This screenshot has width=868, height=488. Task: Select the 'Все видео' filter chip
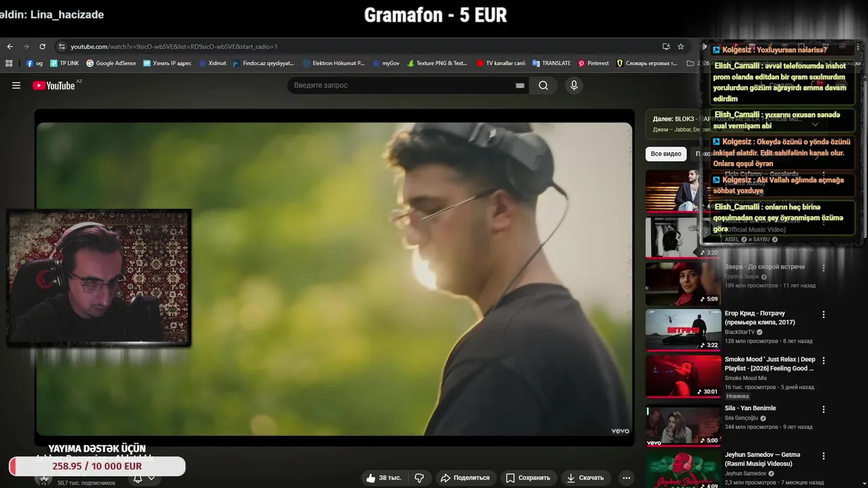(666, 154)
